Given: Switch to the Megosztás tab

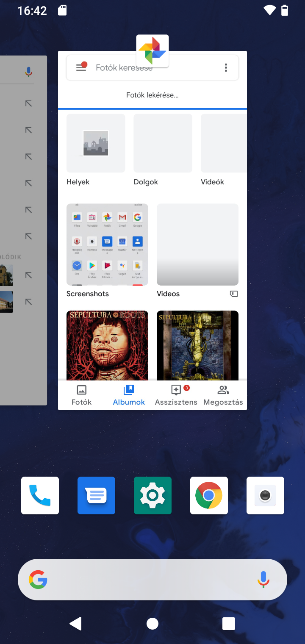Looking at the screenshot, I should click(223, 395).
